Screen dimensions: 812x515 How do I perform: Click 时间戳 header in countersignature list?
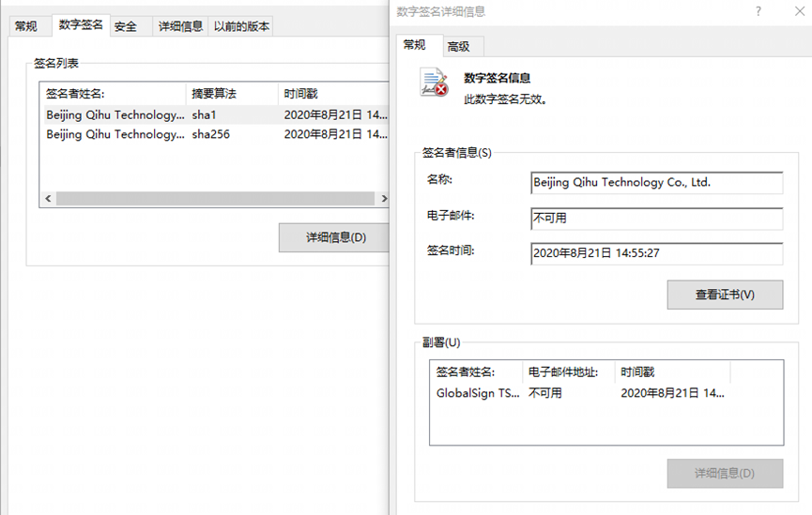click(673, 372)
